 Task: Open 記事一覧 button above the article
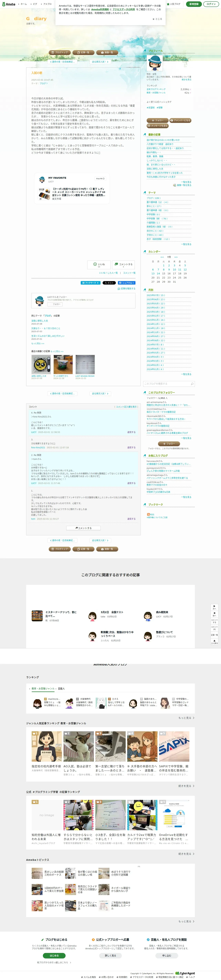pos(83,53)
